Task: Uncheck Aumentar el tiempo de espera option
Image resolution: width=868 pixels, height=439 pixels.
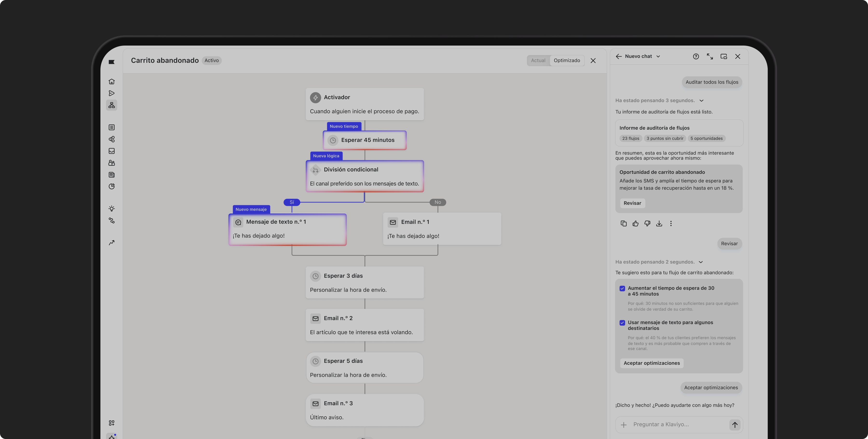Action: pos(622,288)
